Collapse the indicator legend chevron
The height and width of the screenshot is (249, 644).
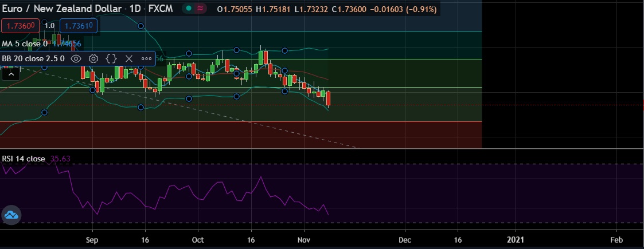point(11,74)
